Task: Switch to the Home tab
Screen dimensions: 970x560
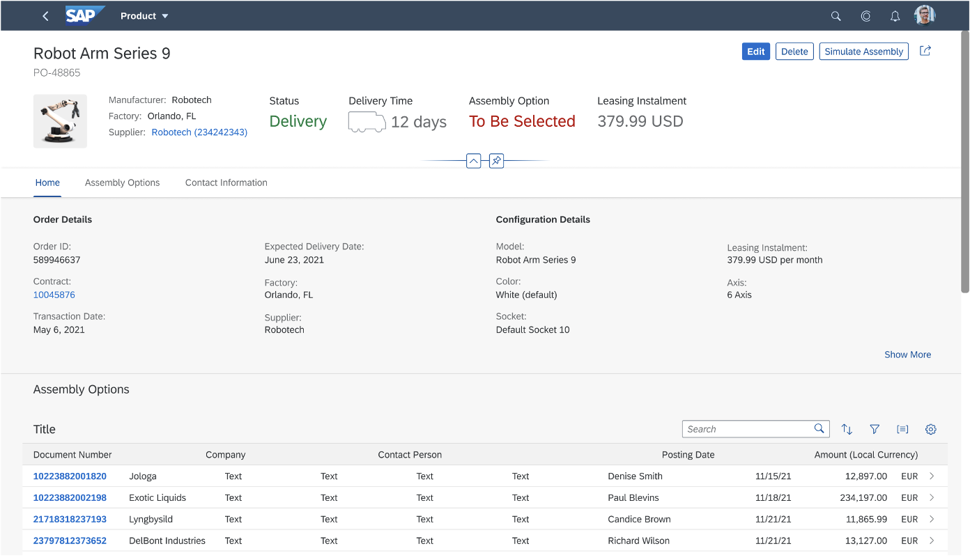Action: [47, 182]
